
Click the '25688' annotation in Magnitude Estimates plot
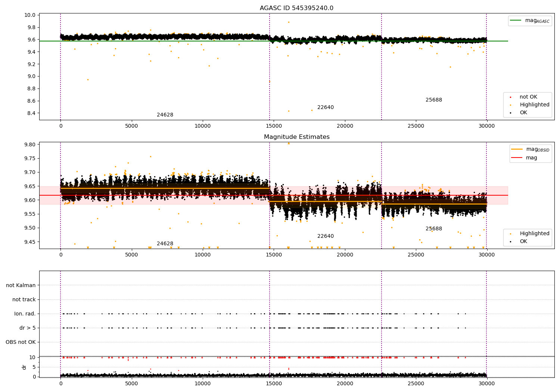[434, 229]
